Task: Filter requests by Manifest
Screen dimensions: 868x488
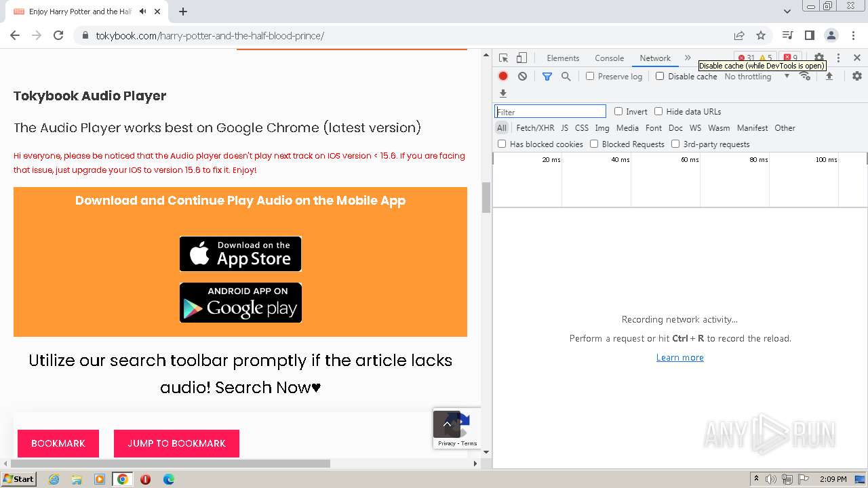Action: coord(752,128)
